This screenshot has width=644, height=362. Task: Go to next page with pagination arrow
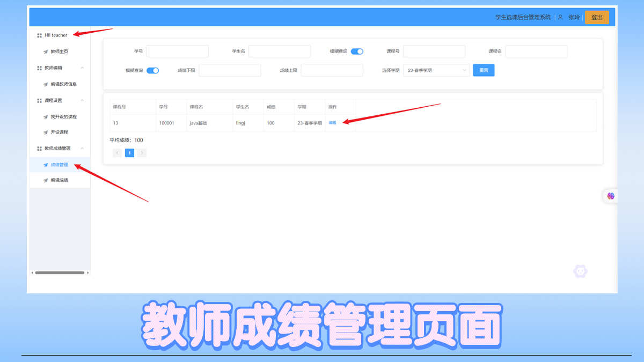tap(142, 153)
